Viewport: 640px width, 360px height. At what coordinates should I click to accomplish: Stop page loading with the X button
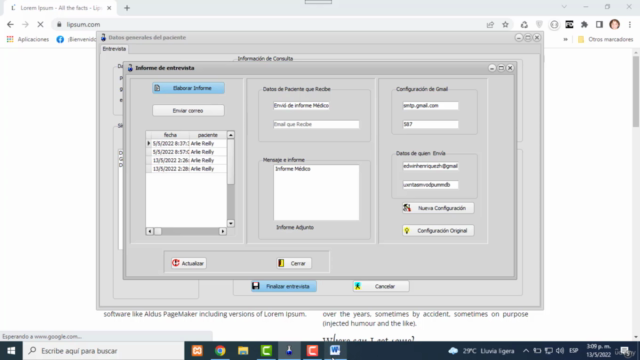pyautogui.click(x=40, y=24)
